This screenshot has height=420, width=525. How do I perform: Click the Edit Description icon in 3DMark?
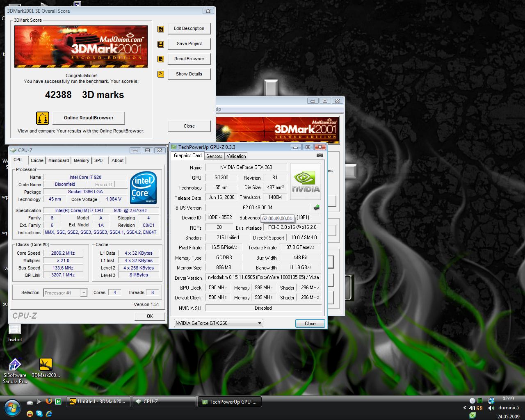tap(161, 29)
